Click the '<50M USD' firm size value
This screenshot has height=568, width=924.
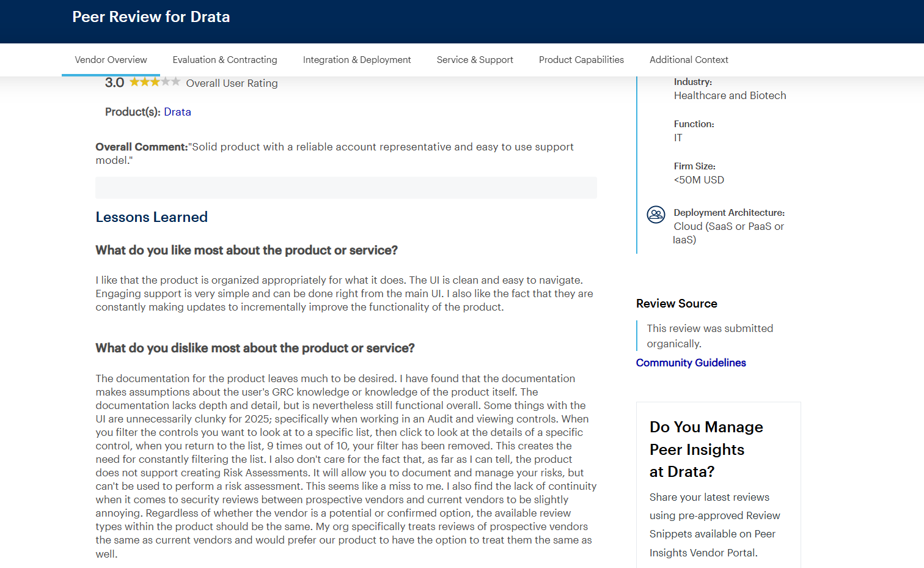click(x=698, y=180)
